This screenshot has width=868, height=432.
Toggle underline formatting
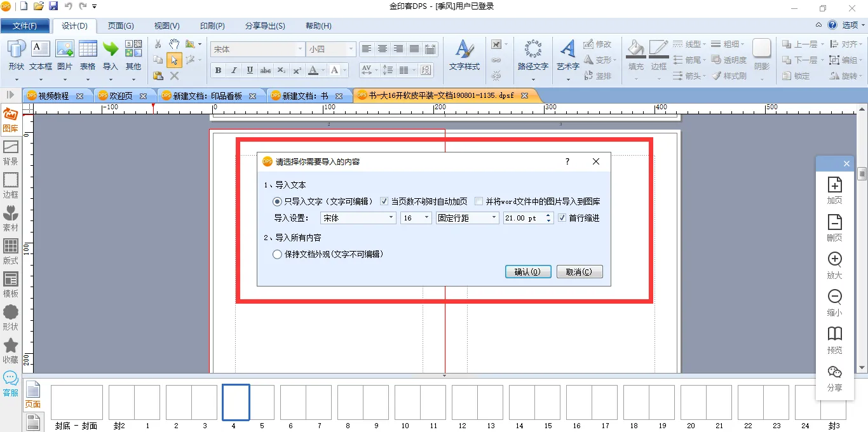tap(250, 70)
